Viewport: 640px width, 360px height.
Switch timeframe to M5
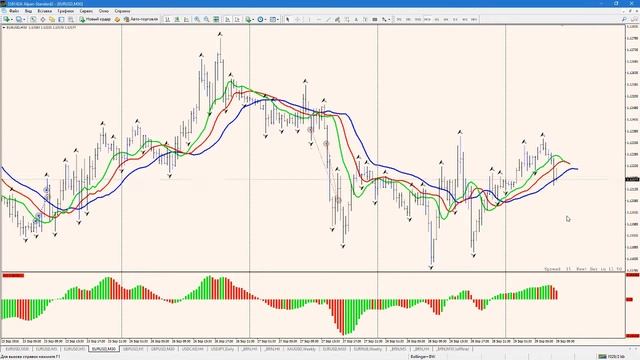(408, 19)
